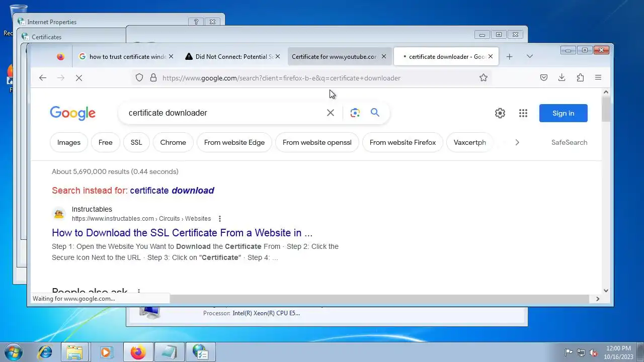Close 'certificate downloader' tab
This screenshot has width=644, height=362.
click(491, 56)
